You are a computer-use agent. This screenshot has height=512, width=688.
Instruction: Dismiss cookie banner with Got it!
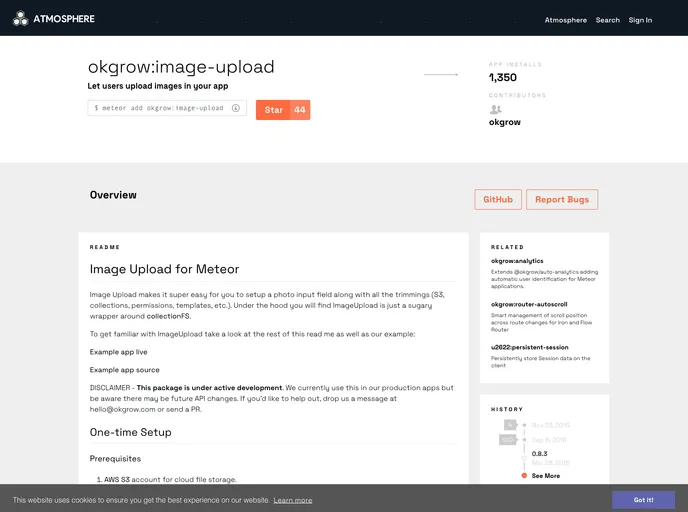(643, 500)
